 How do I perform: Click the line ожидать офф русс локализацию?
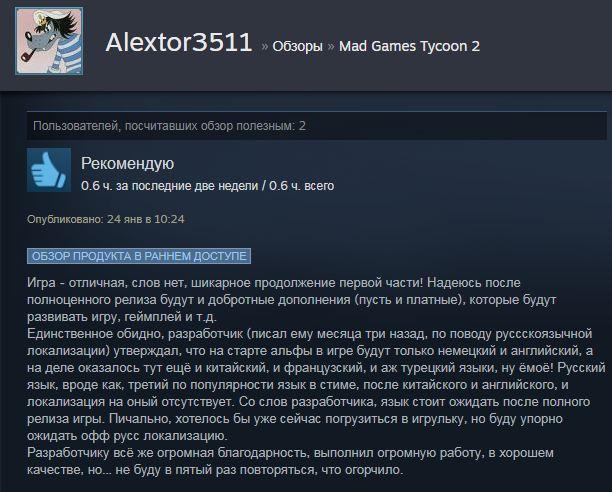click(127, 436)
